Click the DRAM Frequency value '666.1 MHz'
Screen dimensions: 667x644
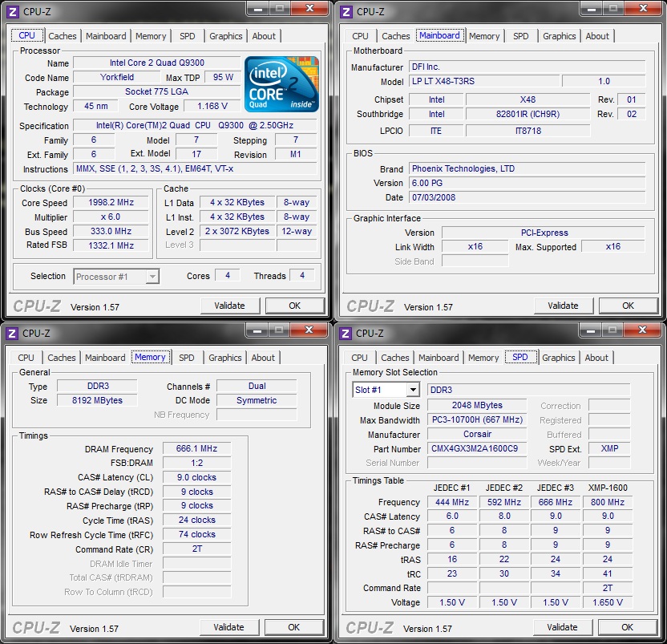[197, 448]
